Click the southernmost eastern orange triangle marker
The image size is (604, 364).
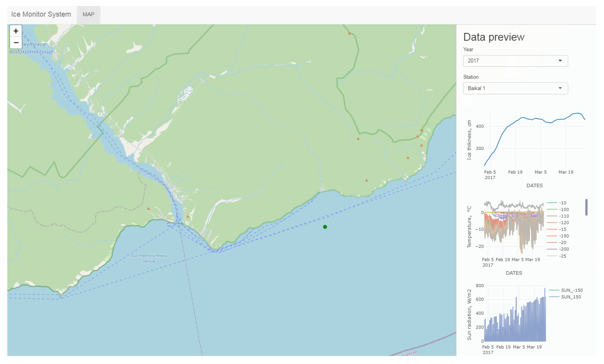(x=366, y=180)
